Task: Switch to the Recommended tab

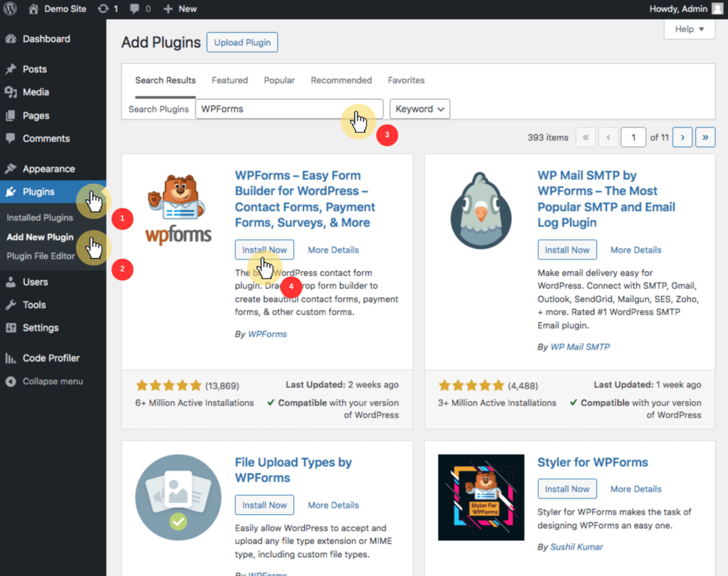Action: pyautogui.click(x=341, y=80)
